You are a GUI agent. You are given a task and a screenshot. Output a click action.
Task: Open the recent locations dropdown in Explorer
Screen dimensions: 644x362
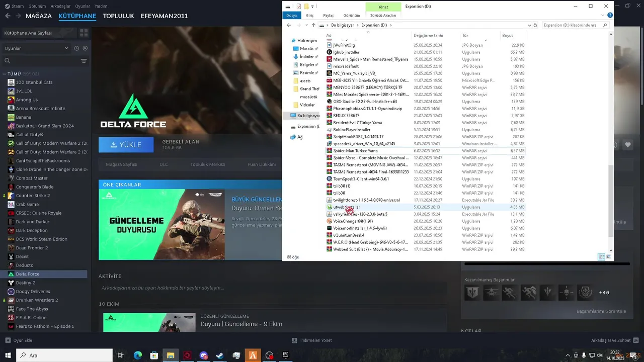[x=306, y=25]
